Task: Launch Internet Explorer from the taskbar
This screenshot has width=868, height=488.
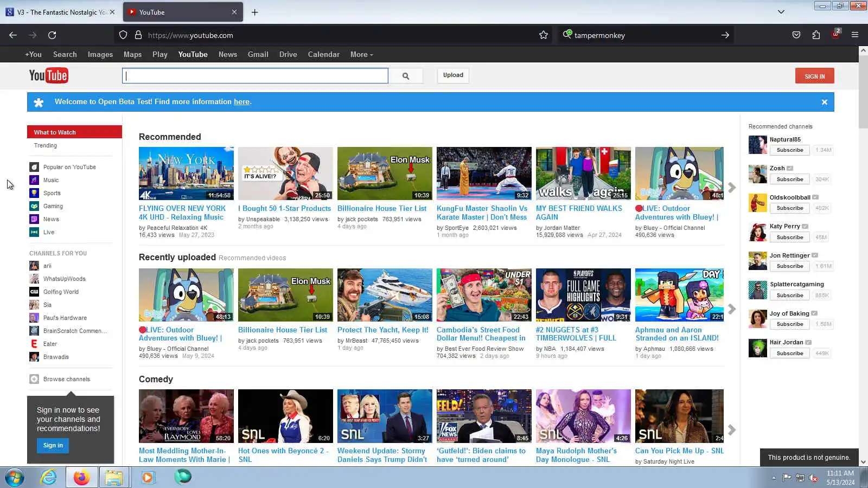Action: (x=49, y=478)
